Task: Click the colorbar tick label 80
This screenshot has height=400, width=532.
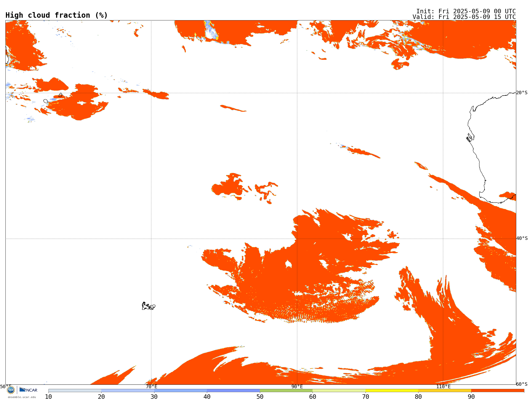Action: (x=418, y=397)
